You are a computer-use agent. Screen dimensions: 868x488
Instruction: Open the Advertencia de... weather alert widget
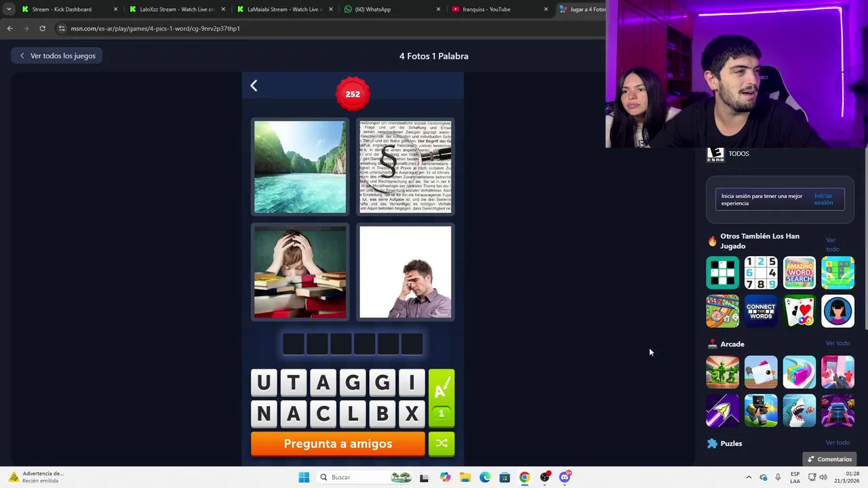(x=38, y=477)
